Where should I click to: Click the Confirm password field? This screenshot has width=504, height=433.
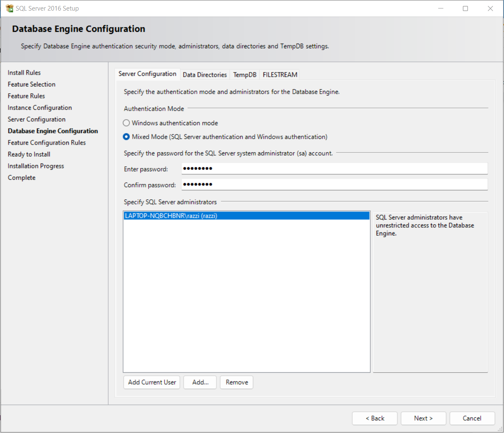pyautogui.click(x=334, y=184)
